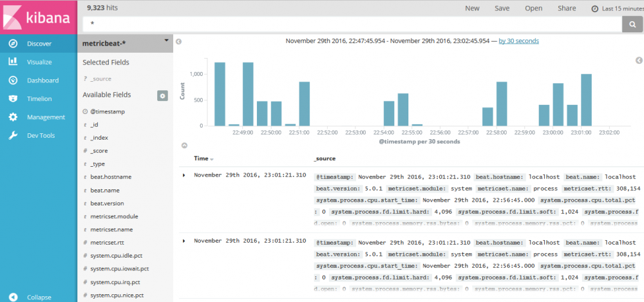
Task: Select the Save menu item
Action: pos(502,8)
